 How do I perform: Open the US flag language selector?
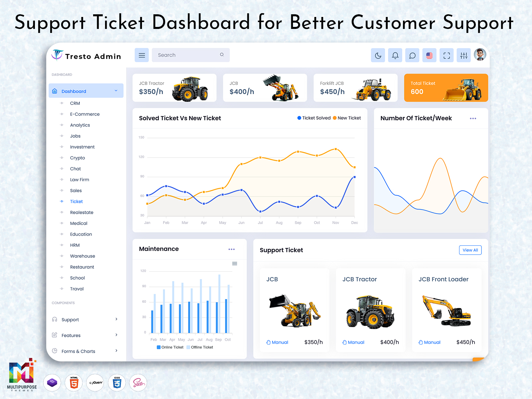429,56
